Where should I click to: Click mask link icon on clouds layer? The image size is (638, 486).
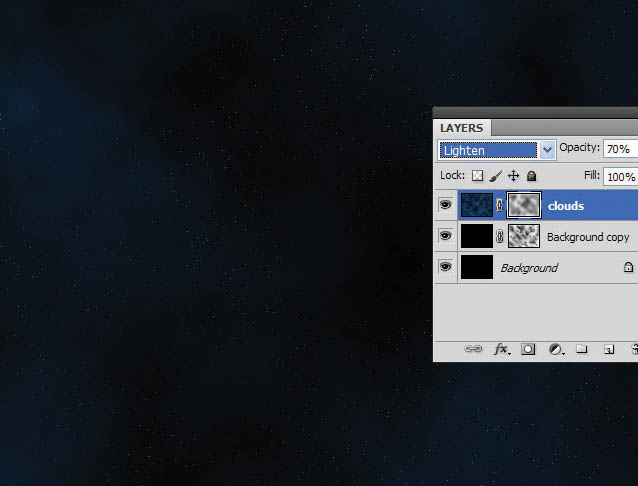(x=500, y=206)
